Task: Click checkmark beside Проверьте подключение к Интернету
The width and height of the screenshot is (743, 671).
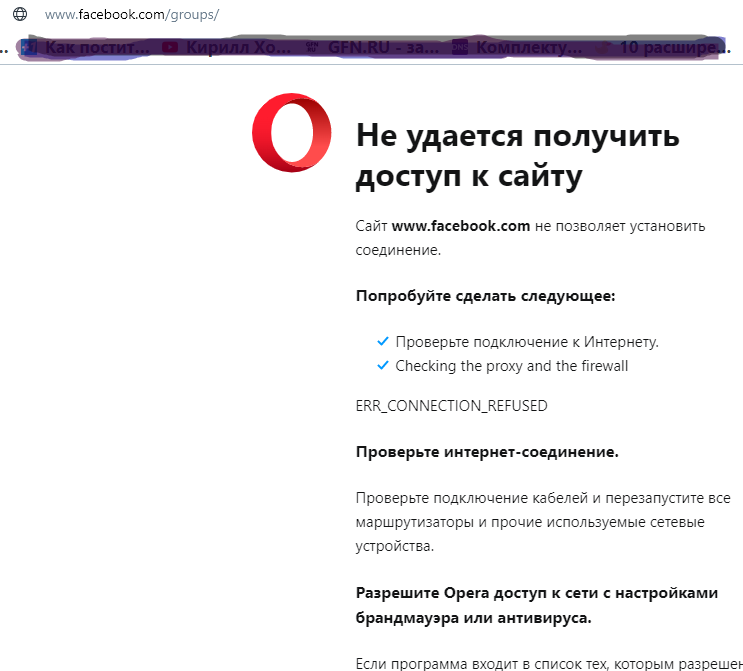Action: (x=381, y=342)
